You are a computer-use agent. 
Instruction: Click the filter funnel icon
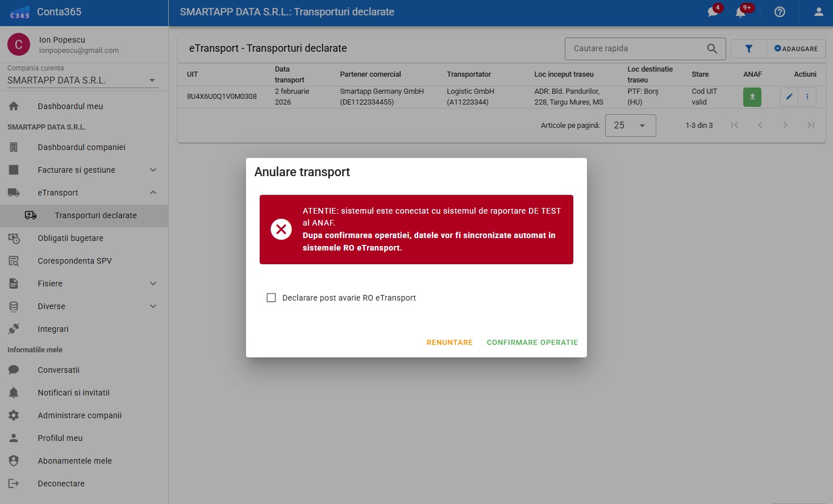748,49
